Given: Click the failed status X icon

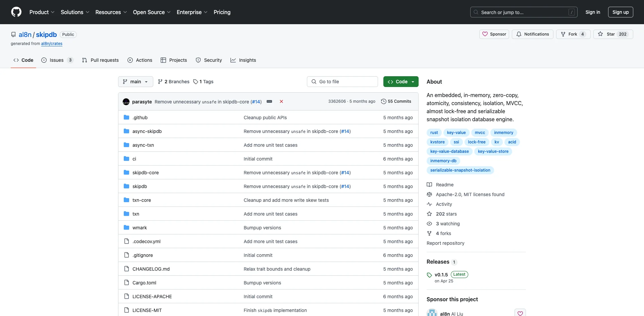Looking at the screenshot, I should (x=281, y=101).
